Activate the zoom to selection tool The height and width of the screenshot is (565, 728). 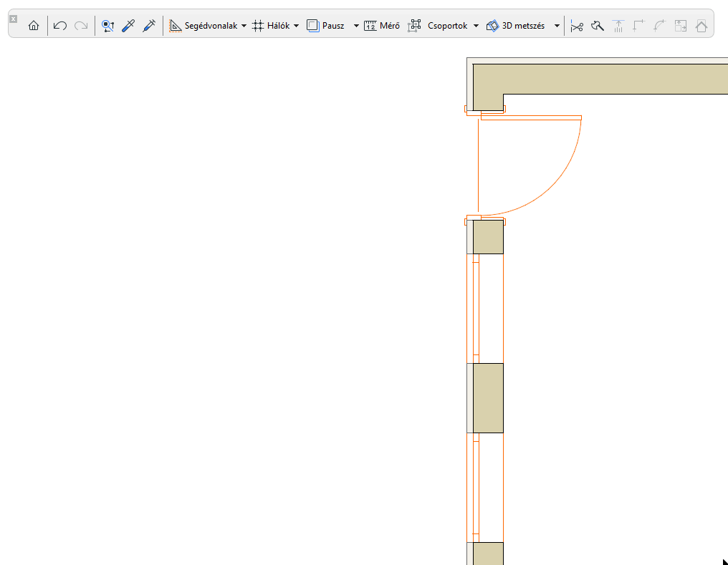[107, 25]
